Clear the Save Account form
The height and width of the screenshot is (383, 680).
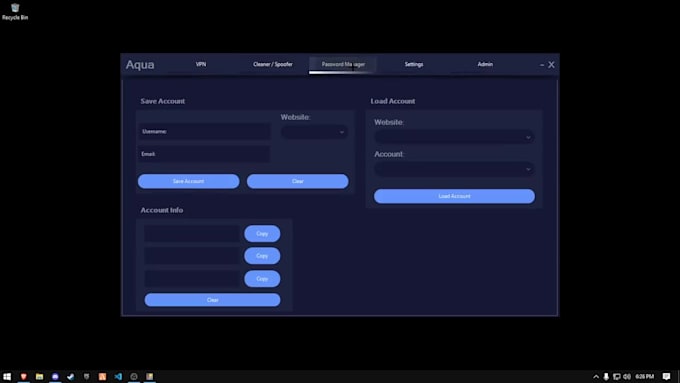[298, 181]
